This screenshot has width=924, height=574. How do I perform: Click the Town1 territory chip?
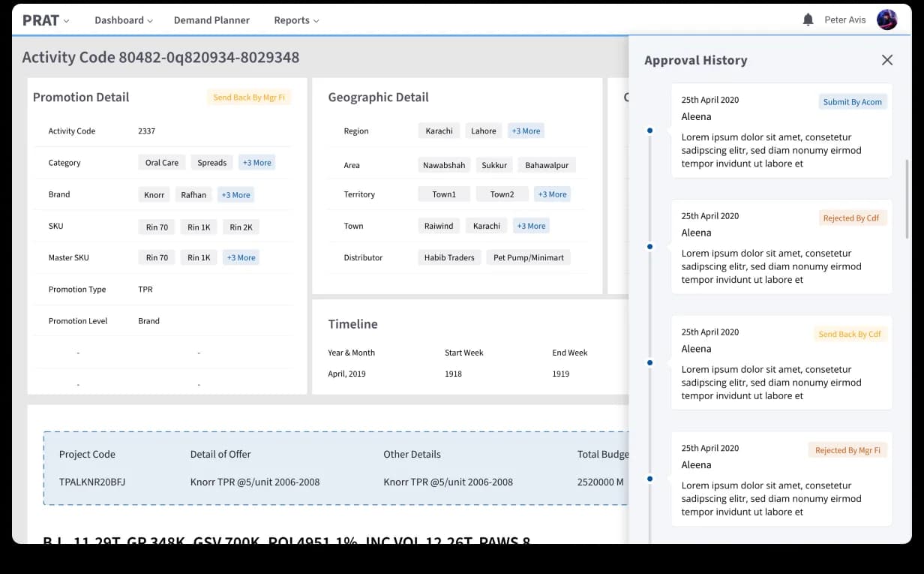[444, 194]
